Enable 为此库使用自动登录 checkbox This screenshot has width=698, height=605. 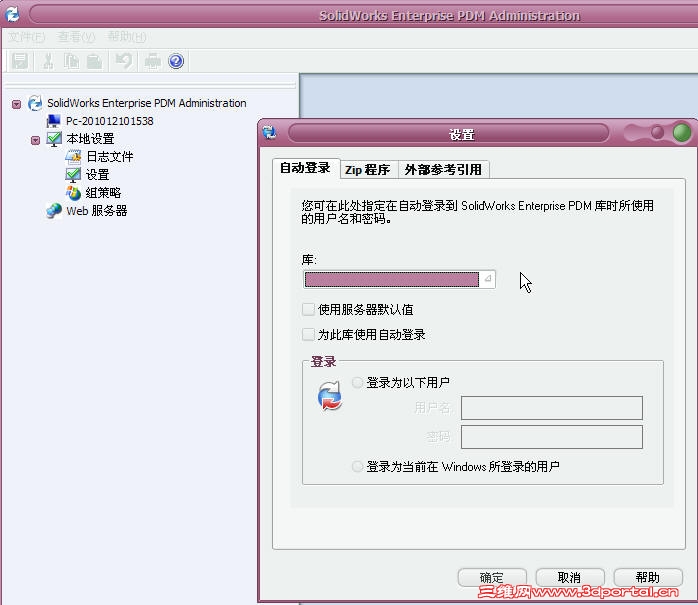308,334
